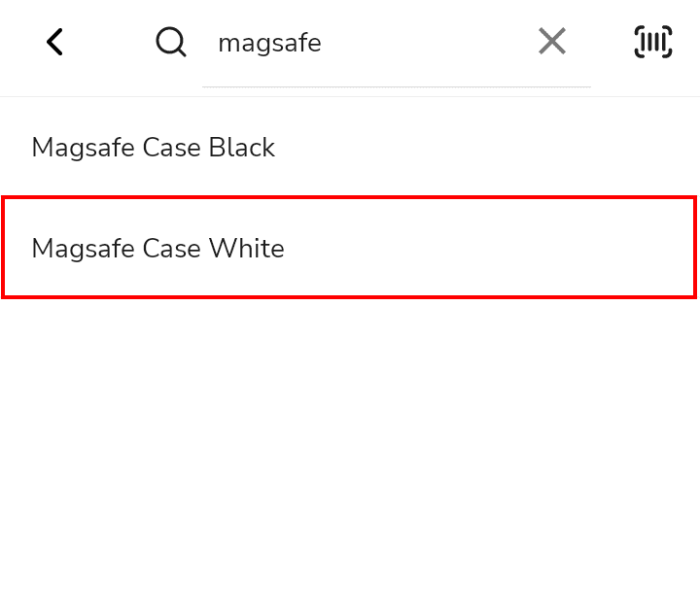Erase the magsafe query
This screenshot has width=700, height=612.
(552, 41)
